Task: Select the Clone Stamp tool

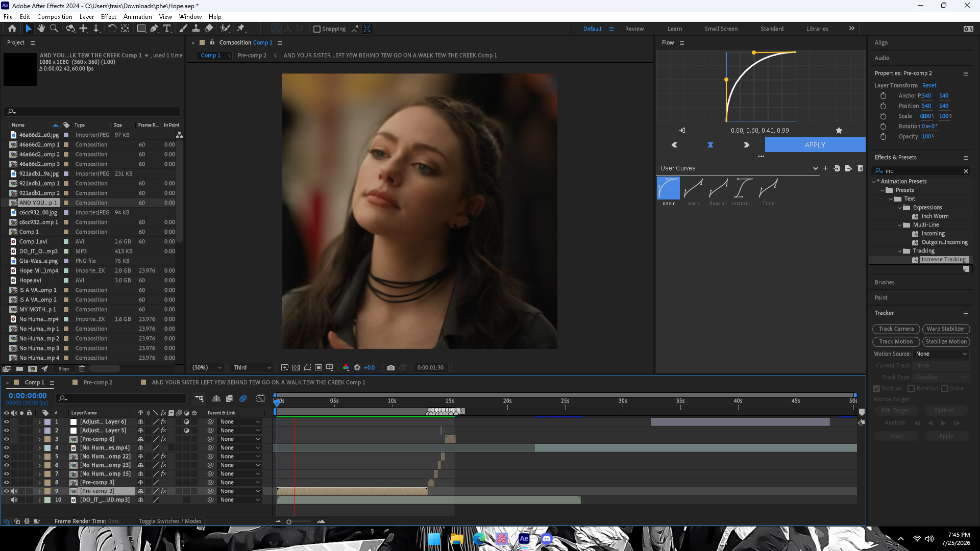Action: [195, 29]
